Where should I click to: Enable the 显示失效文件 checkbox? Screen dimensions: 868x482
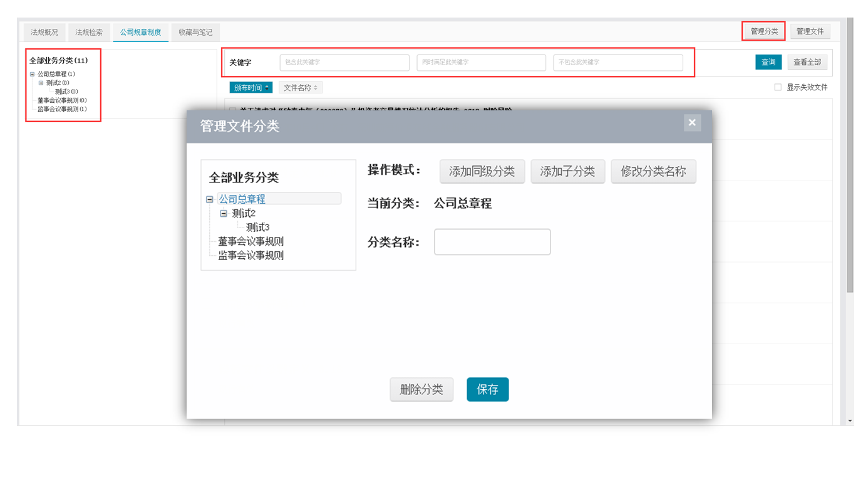coord(778,88)
